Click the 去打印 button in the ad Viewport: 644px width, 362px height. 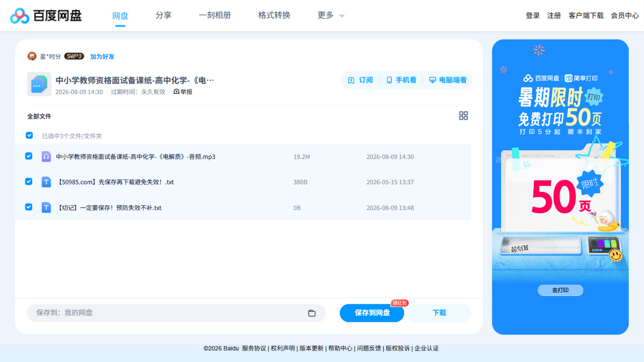click(x=560, y=290)
